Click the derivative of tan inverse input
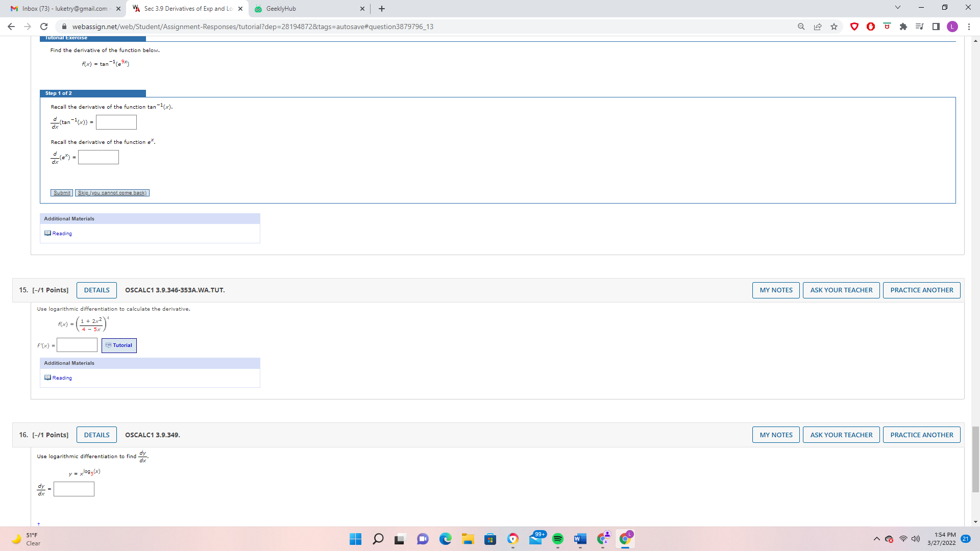The image size is (980, 551). click(116, 122)
